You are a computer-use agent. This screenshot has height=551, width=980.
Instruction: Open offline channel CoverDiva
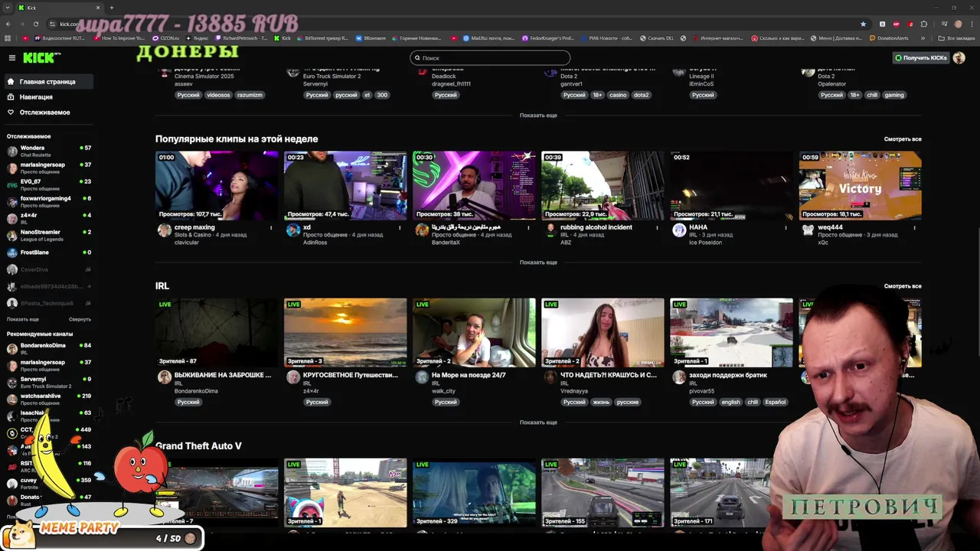tap(48, 269)
